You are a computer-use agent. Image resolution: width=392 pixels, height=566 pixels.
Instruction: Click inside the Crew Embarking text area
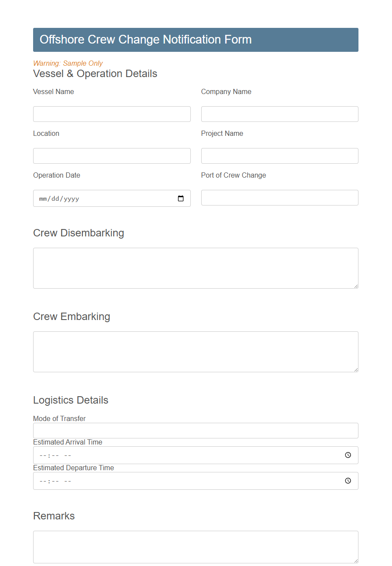(196, 351)
